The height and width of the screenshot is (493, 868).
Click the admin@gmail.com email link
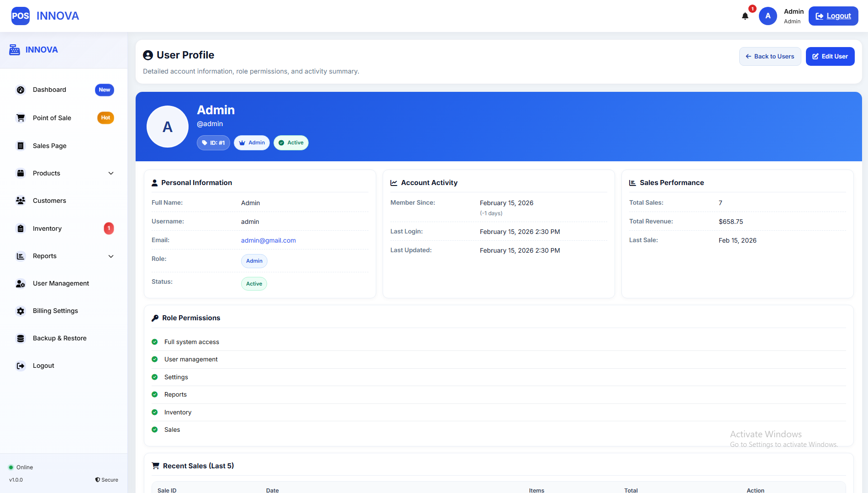tap(268, 240)
